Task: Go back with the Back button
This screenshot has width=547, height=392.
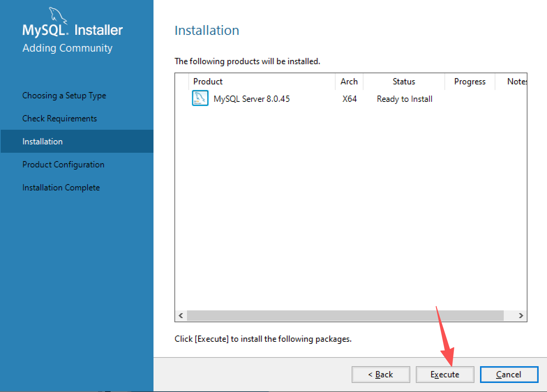Action: (x=381, y=375)
